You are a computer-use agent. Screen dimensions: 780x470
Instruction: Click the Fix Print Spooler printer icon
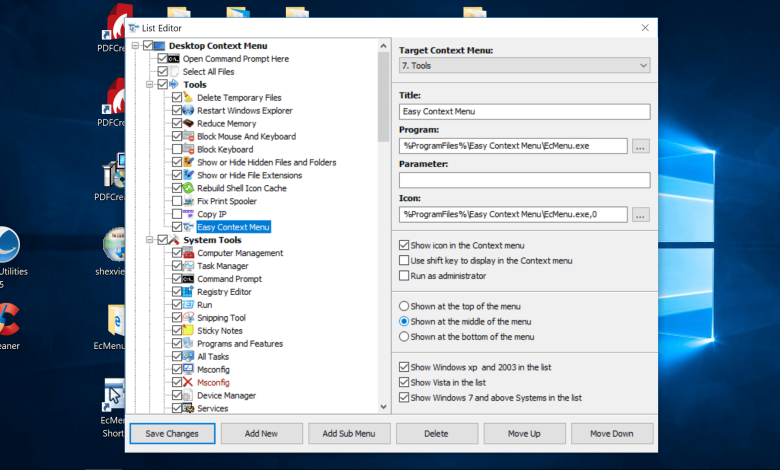(x=188, y=201)
